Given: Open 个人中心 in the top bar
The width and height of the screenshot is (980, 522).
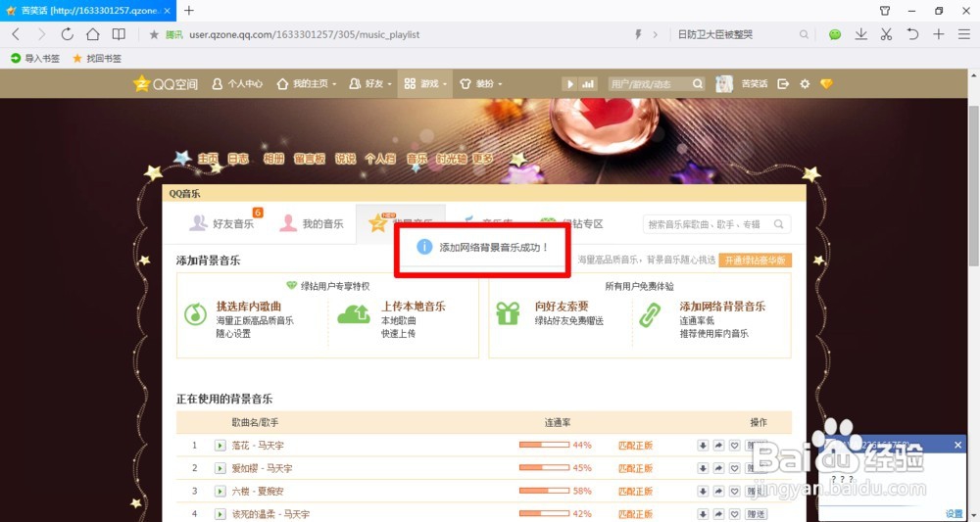Looking at the screenshot, I should click(x=237, y=83).
